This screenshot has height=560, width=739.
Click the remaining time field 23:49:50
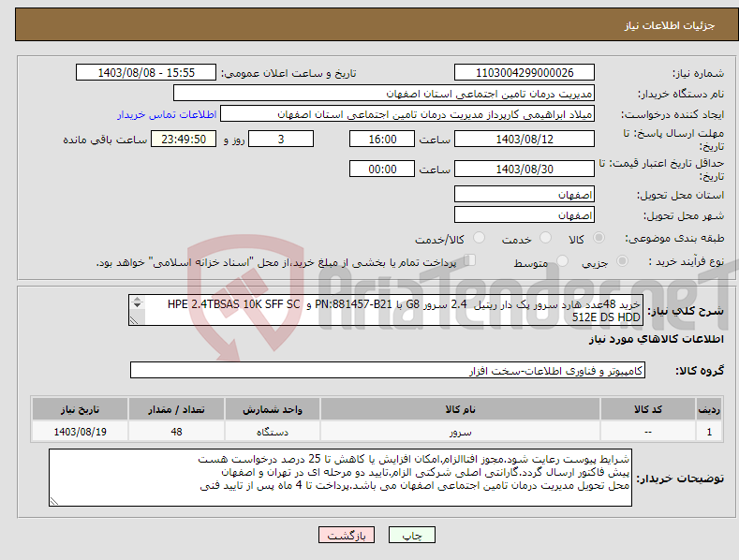[x=184, y=139]
